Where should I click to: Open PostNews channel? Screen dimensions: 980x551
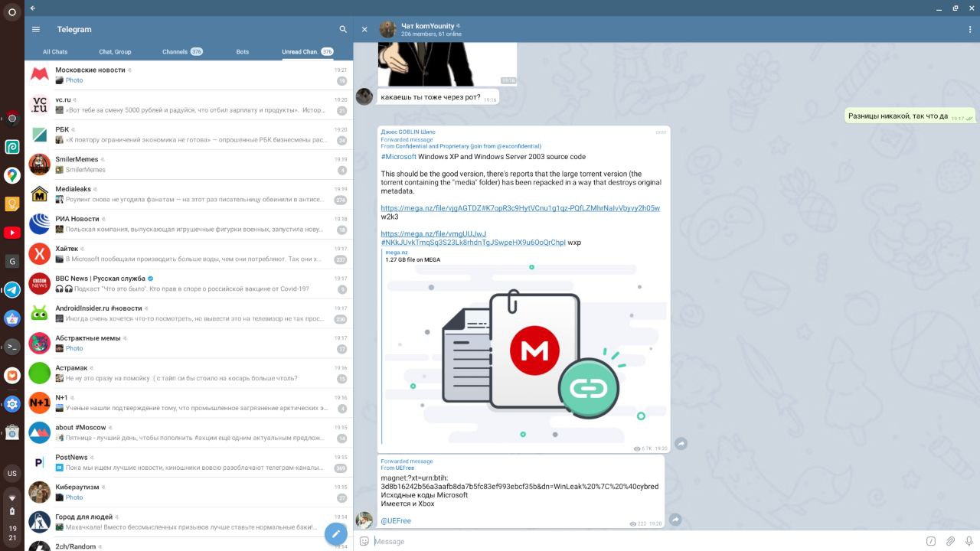[189, 463]
